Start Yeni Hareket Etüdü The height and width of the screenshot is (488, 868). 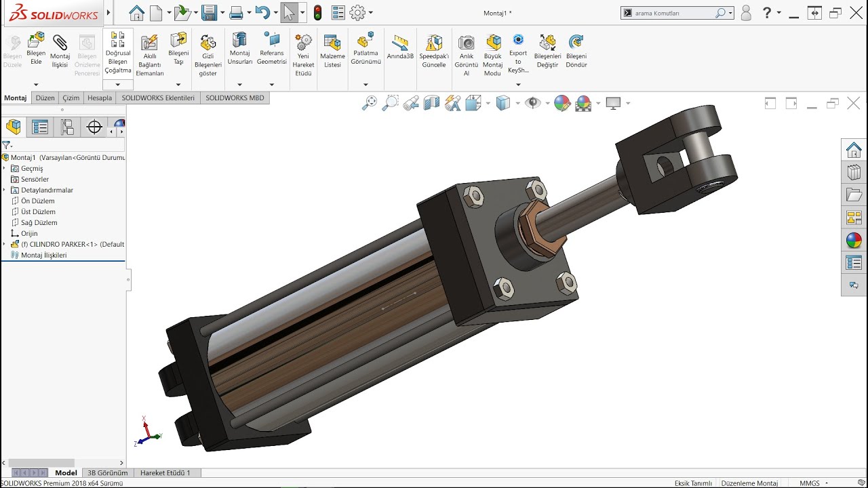304,56
